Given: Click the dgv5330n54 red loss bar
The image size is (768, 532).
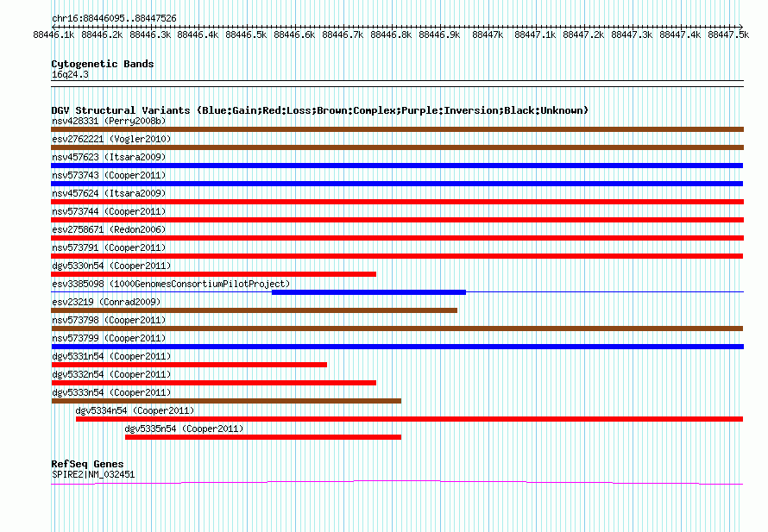Looking at the screenshot, I should 213,274.
